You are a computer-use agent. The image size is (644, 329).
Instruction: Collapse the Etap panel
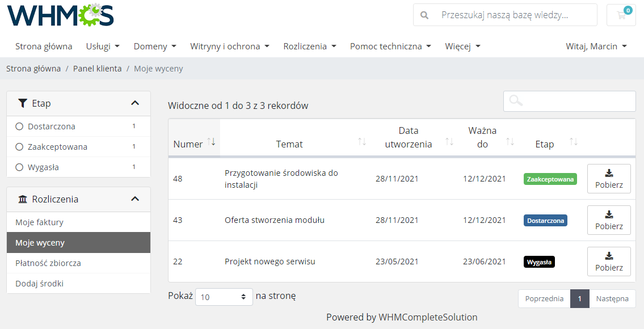click(134, 103)
